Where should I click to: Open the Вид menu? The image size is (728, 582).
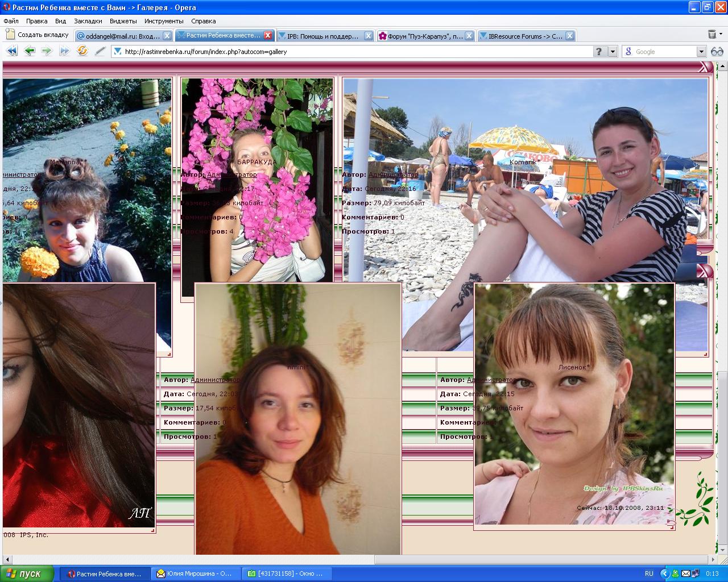click(x=60, y=21)
